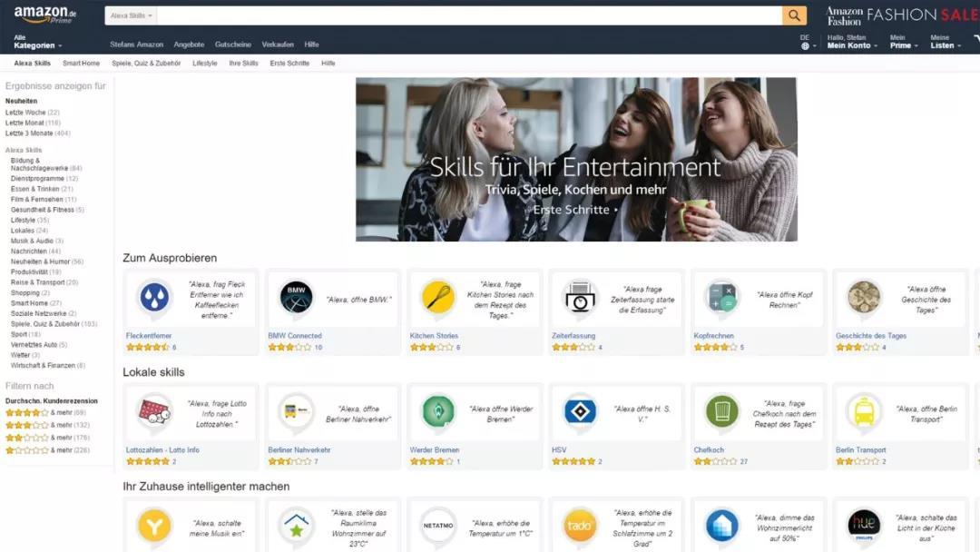Open the Alexa Skills search category dropdown
The width and height of the screenshot is (980, 552).
click(132, 15)
